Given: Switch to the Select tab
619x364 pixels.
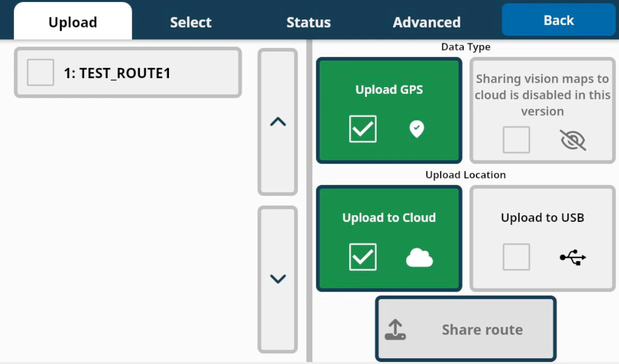Looking at the screenshot, I should (190, 21).
